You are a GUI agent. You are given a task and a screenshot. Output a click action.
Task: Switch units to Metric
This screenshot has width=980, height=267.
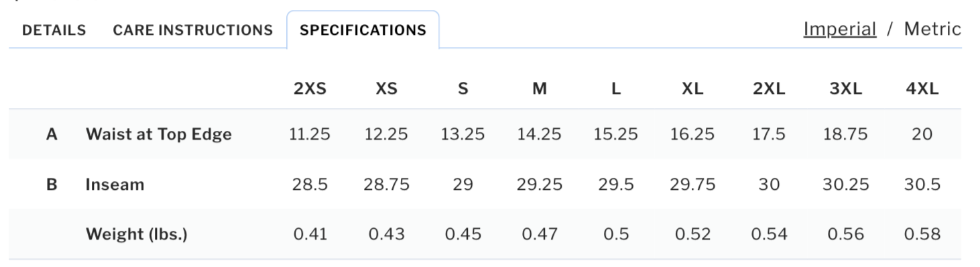click(932, 29)
